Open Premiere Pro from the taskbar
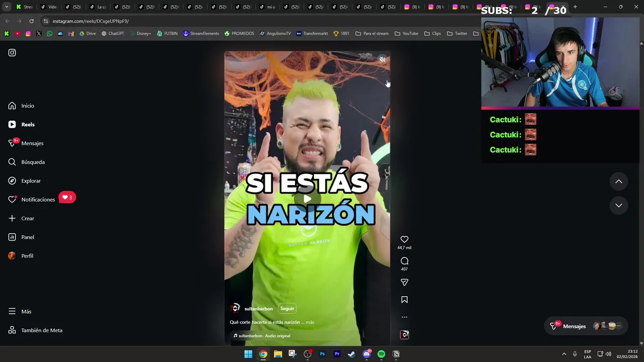The height and width of the screenshot is (362, 644). 337,354
